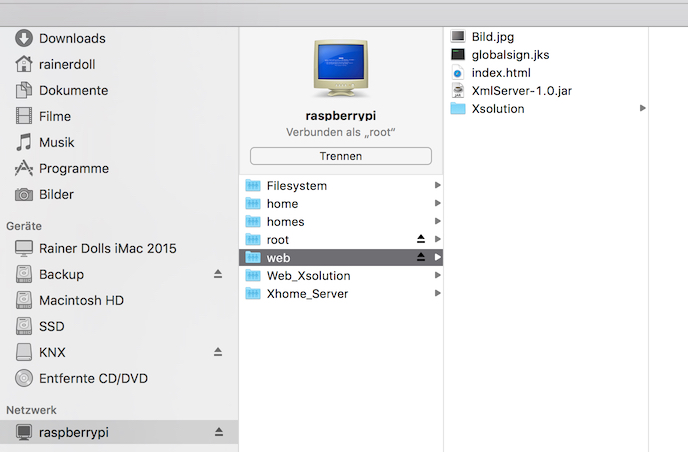Select the index.html file

pos(500,73)
